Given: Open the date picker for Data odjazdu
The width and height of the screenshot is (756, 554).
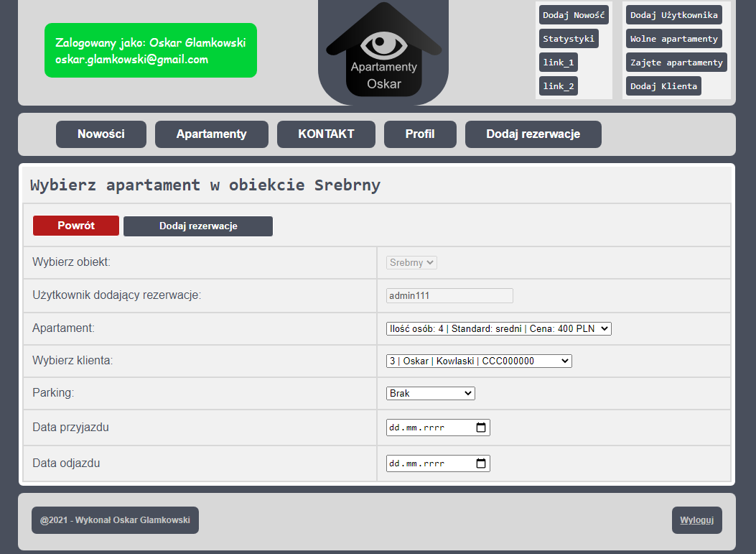Looking at the screenshot, I should (480, 463).
